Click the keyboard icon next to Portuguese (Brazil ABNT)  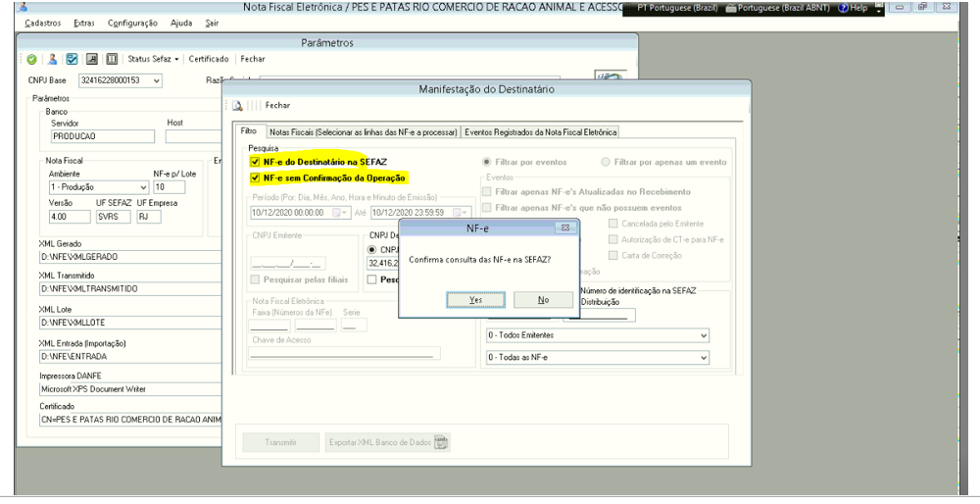point(731,8)
